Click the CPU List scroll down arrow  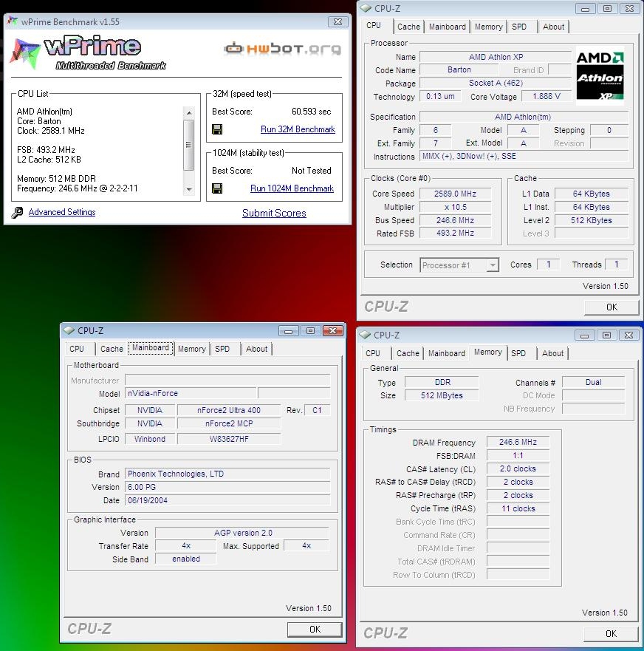[x=189, y=189]
